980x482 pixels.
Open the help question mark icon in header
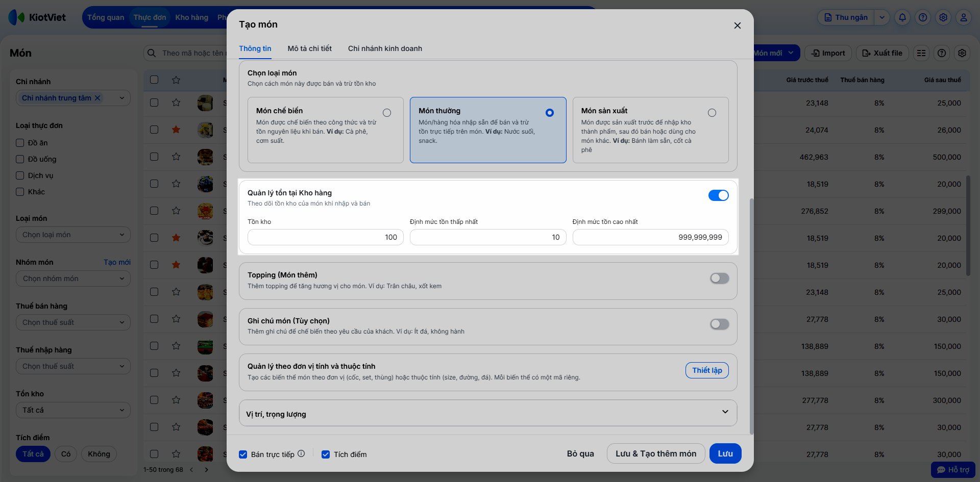coord(923,17)
